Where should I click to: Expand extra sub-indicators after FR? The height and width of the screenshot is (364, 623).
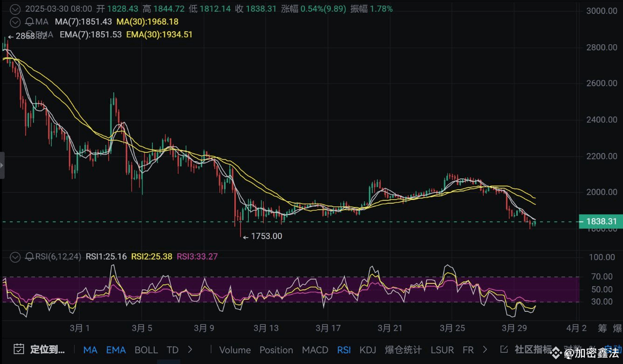coord(486,350)
